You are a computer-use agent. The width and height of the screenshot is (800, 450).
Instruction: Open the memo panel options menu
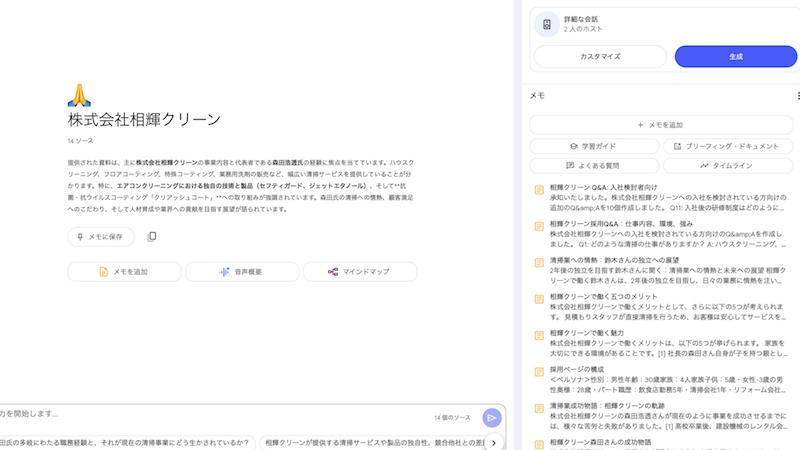797,95
